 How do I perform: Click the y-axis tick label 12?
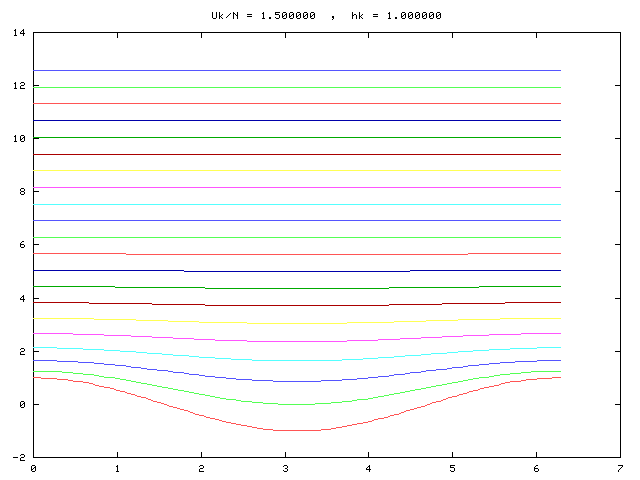(x=20, y=85)
